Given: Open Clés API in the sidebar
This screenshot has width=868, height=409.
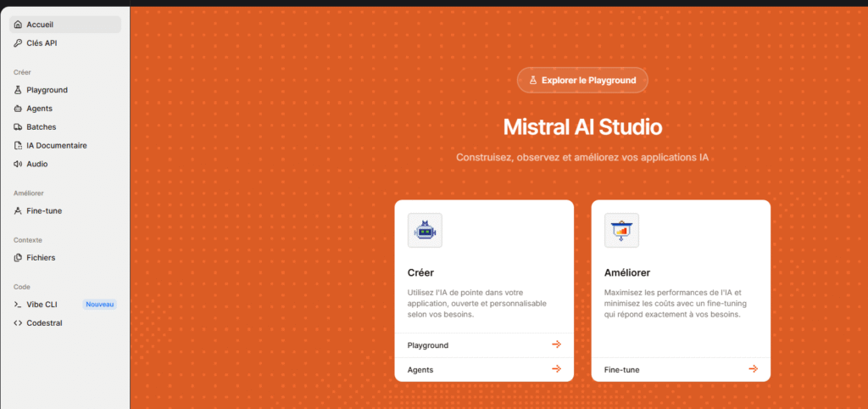Looking at the screenshot, I should tap(65, 43).
